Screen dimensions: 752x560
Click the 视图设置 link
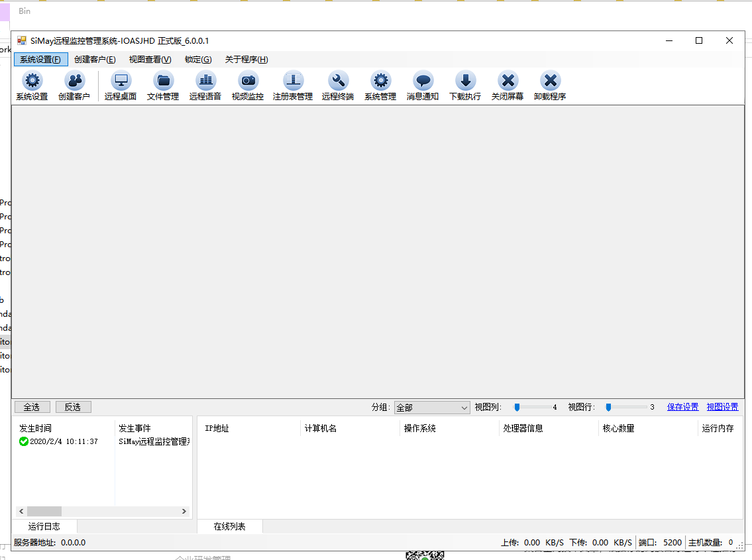coord(722,407)
